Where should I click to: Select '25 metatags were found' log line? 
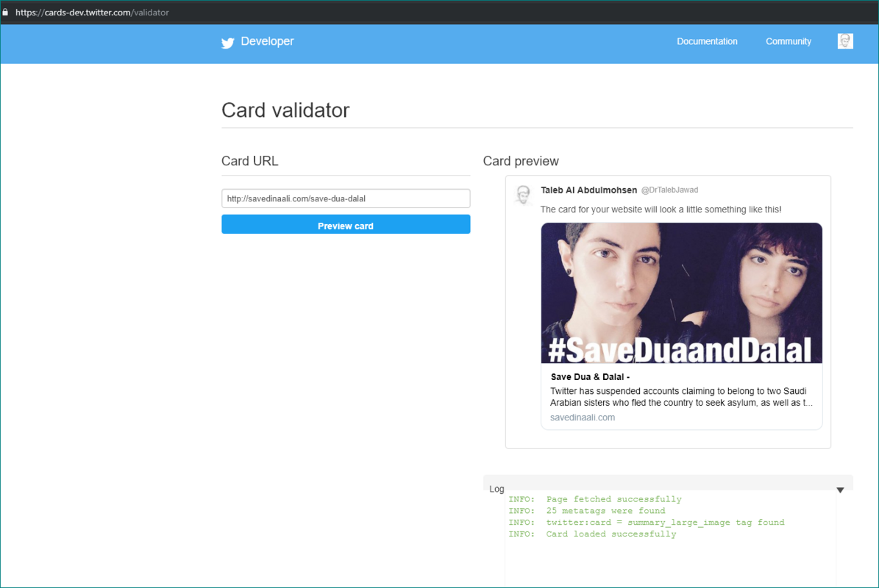point(587,511)
